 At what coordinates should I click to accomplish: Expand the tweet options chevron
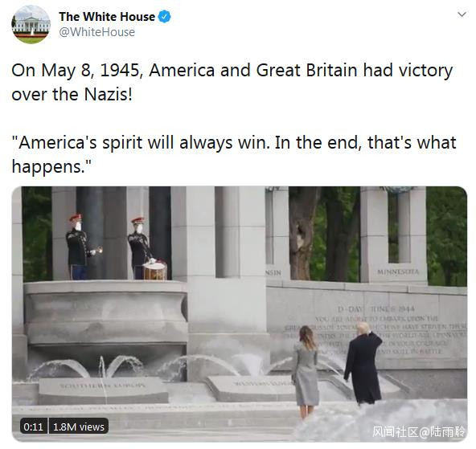tap(462, 14)
